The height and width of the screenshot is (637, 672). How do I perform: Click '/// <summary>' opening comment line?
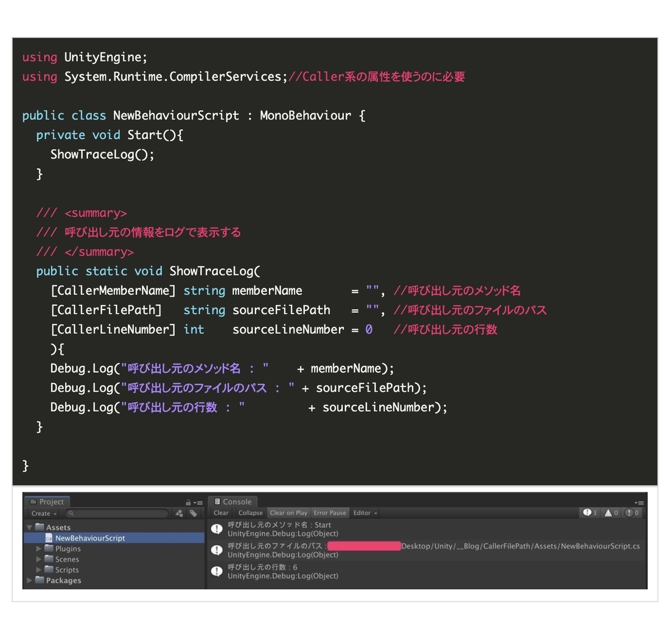pyautogui.click(x=82, y=213)
